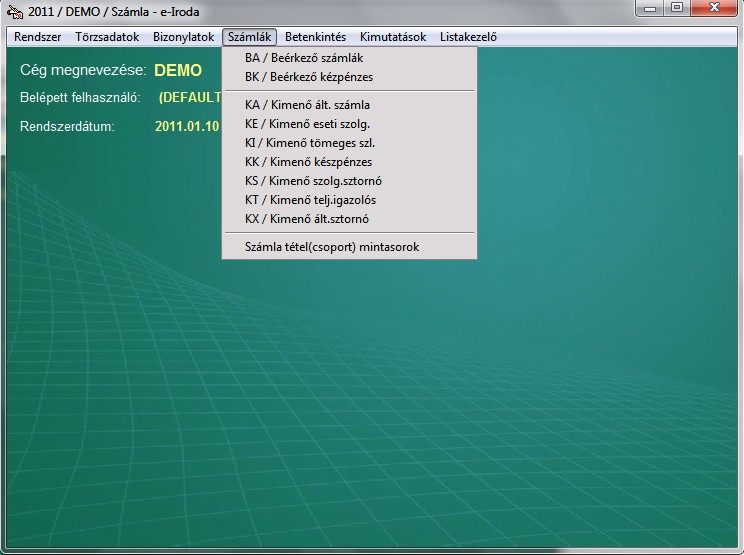The width and height of the screenshot is (744, 555).
Task: Open Számla tétel(csoport) mintasorok
Action: [x=331, y=246]
